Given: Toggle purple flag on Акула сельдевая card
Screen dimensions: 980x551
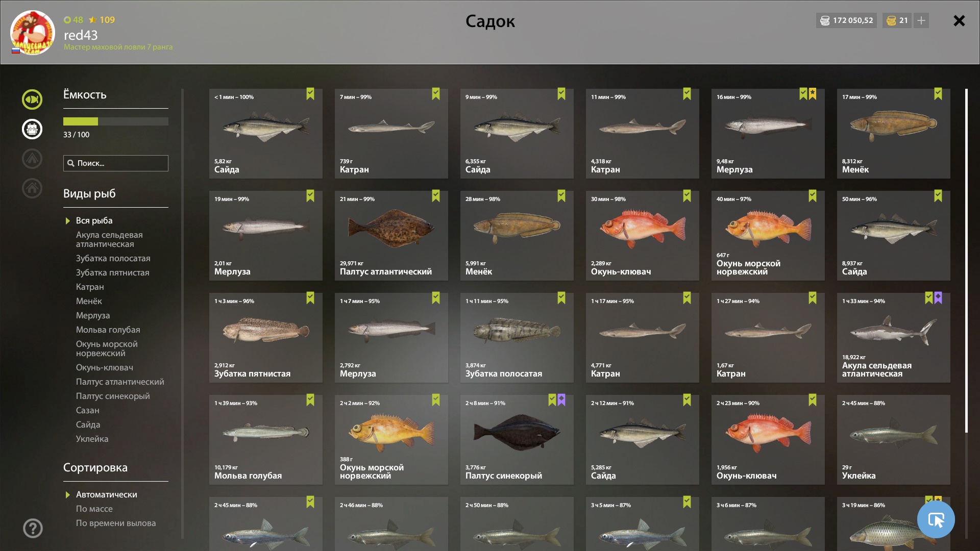Looking at the screenshot, I should (x=938, y=298).
